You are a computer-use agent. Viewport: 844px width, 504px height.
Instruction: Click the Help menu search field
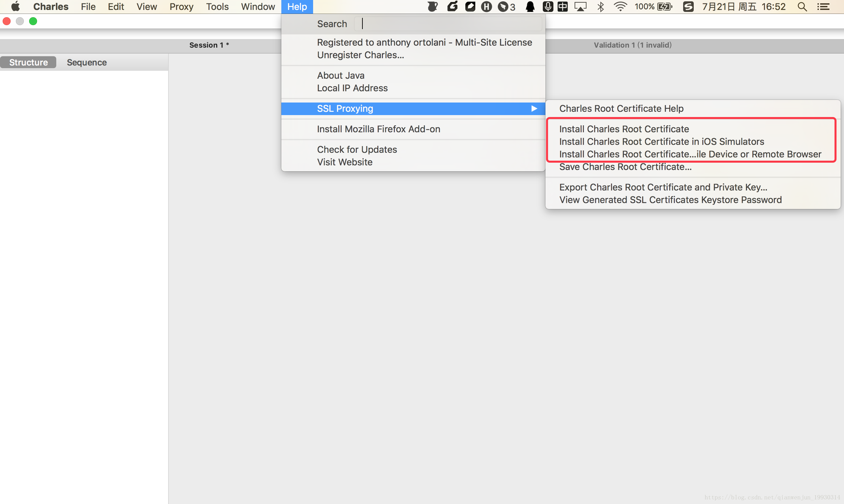coord(448,24)
